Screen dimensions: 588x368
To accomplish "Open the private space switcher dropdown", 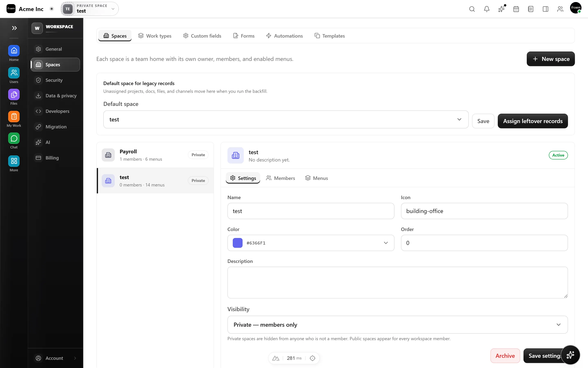I will click(90, 9).
